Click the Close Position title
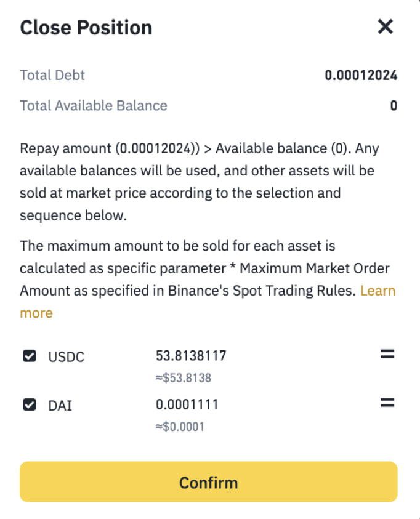420x519 pixels. 86,27
